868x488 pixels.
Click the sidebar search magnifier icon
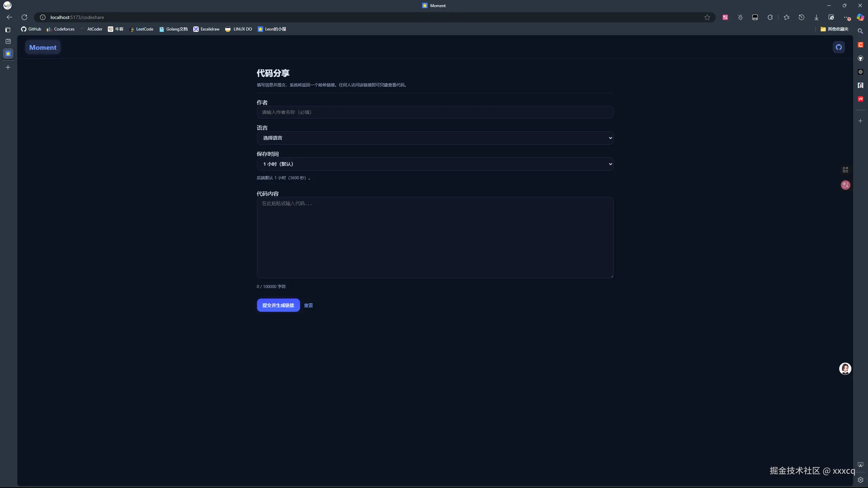tap(860, 31)
